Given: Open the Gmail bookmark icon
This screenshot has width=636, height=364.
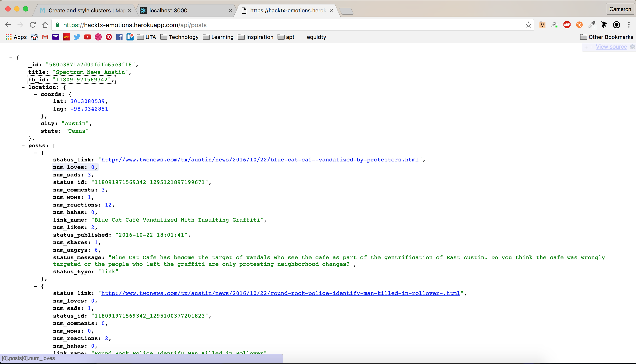Looking at the screenshot, I should point(45,37).
